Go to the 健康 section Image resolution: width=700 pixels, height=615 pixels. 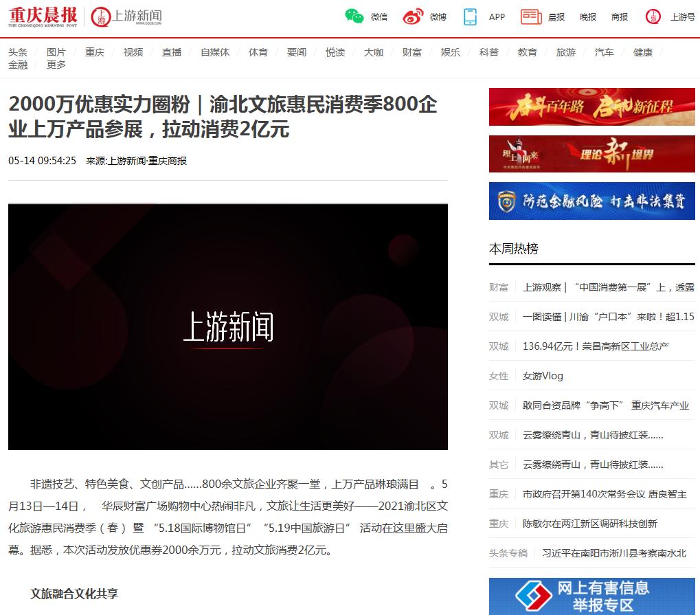click(643, 52)
